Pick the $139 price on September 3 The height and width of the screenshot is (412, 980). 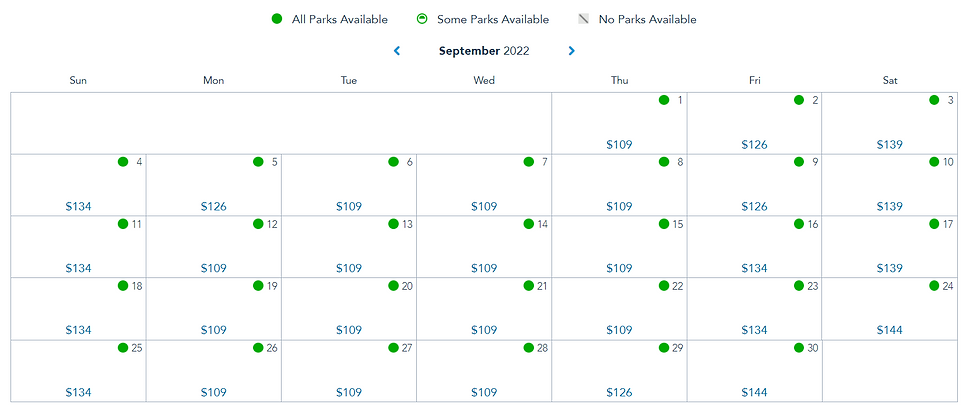point(889,144)
